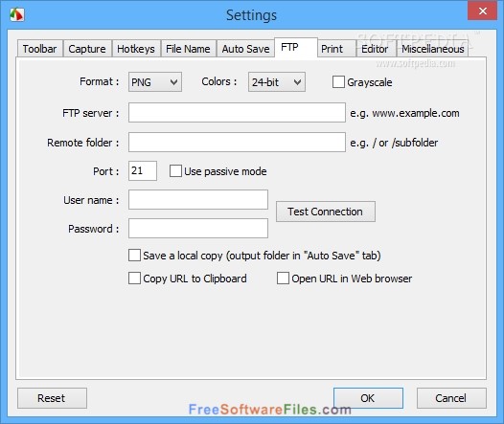Image resolution: width=504 pixels, height=424 pixels.
Task: Open the Capture tab
Action: [x=87, y=49]
